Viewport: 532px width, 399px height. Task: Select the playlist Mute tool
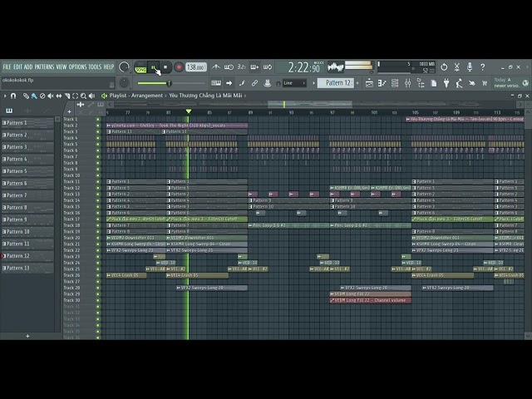coord(51,96)
